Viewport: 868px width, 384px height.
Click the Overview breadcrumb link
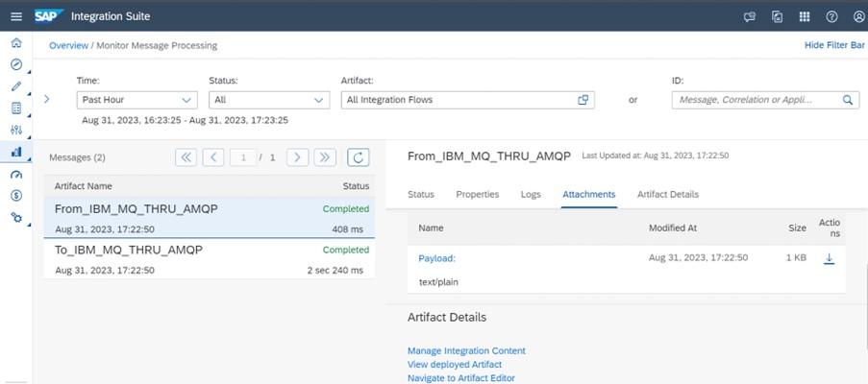(68, 45)
